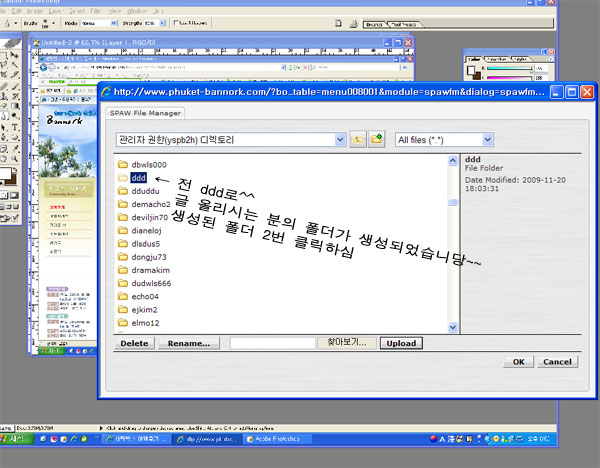
Task: Select the ddd folder icon
Action: coord(124,177)
